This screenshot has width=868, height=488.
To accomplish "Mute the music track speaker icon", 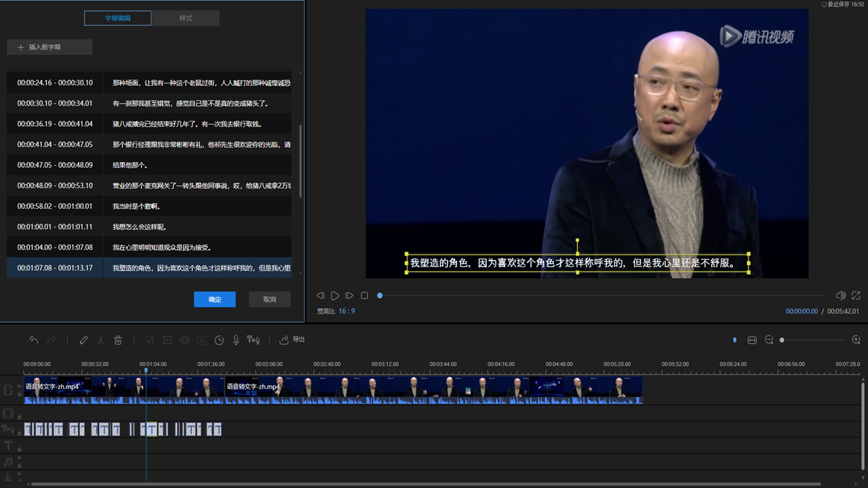I will pos(19,457).
